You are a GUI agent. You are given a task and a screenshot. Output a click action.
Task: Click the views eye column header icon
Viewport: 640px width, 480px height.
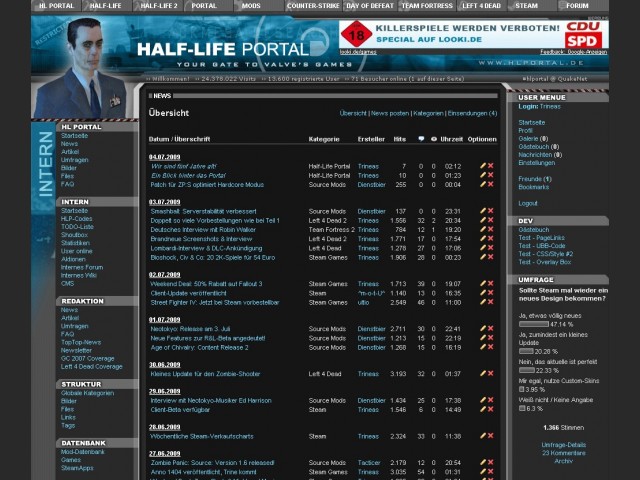[x=433, y=139]
